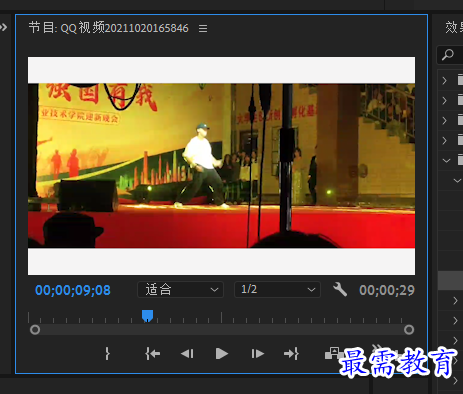Expand the third effects folder chevron

coord(444,120)
